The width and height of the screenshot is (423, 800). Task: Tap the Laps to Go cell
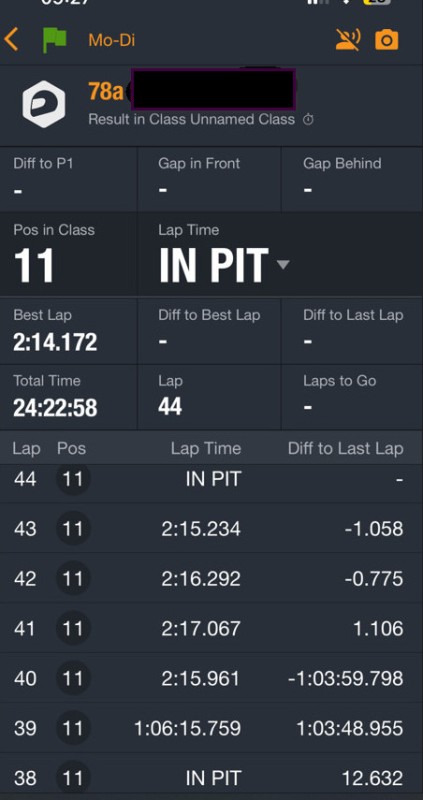coord(352,397)
